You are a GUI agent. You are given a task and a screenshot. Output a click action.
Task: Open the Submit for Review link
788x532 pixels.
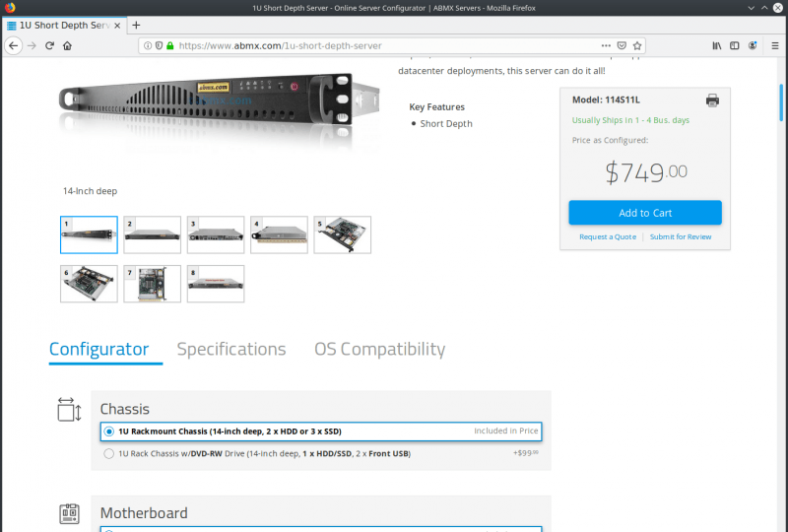click(x=681, y=236)
